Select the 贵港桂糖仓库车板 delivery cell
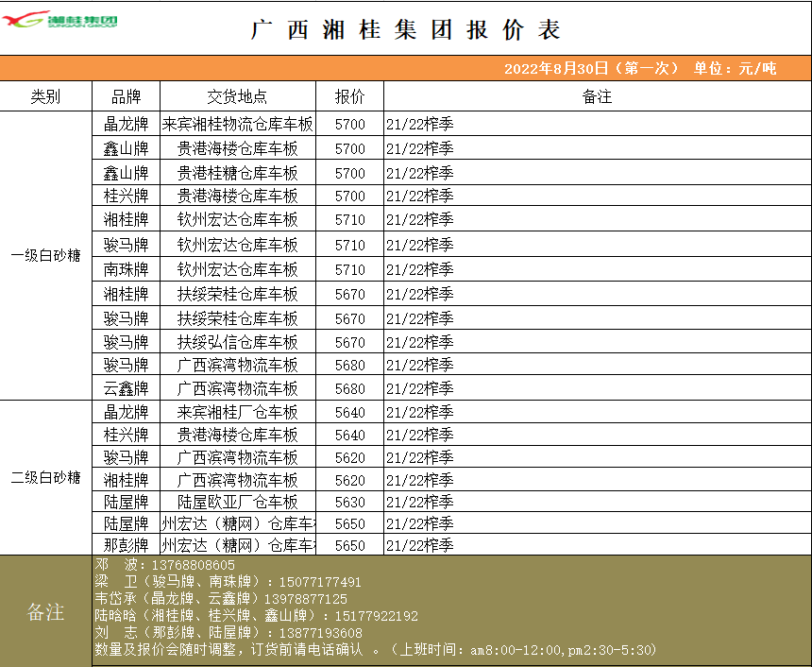This screenshot has width=812, height=667. click(237, 173)
